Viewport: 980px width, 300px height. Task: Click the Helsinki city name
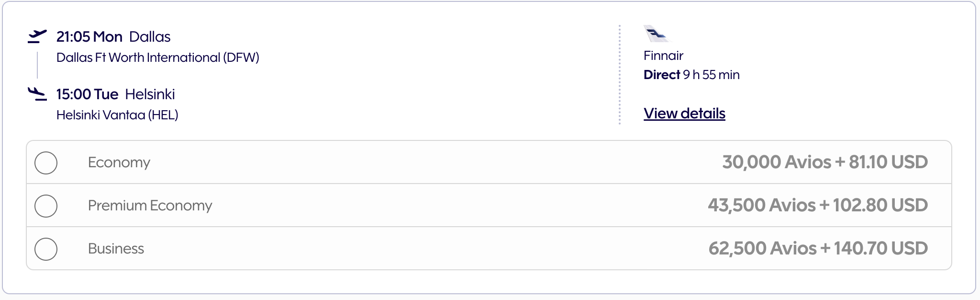tap(150, 94)
